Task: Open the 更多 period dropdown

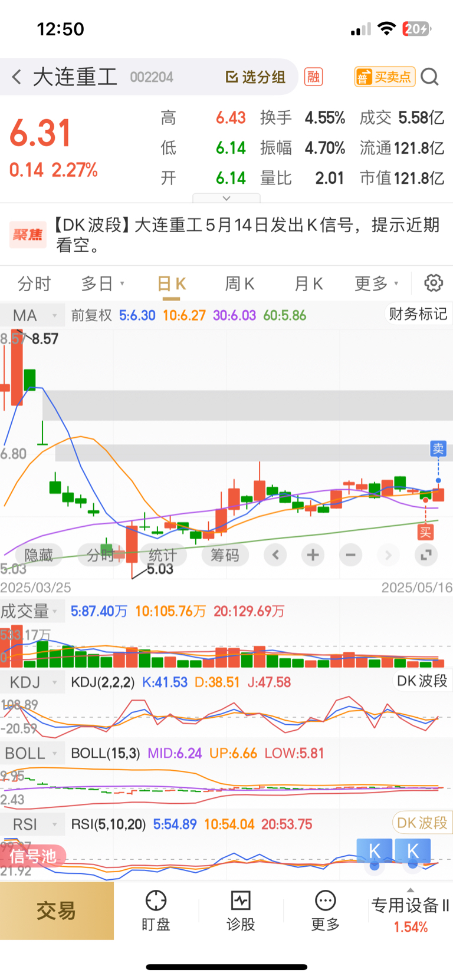Action: [x=376, y=284]
